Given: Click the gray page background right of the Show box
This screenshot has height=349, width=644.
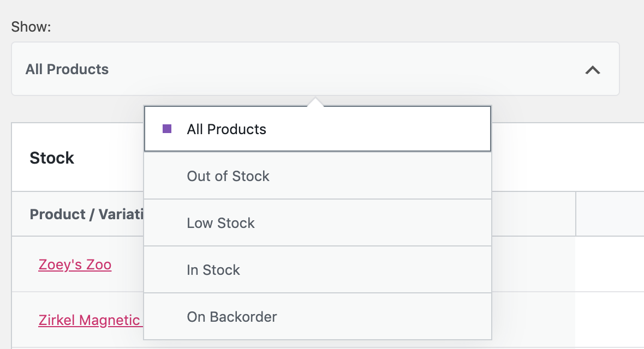Looking at the screenshot, I should 632,69.
